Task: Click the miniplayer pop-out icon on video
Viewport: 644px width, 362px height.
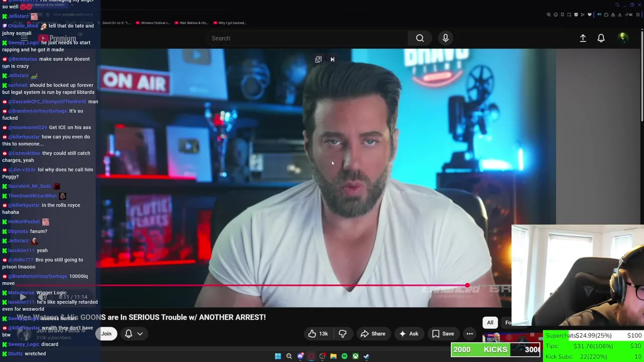Action: click(318, 59)
